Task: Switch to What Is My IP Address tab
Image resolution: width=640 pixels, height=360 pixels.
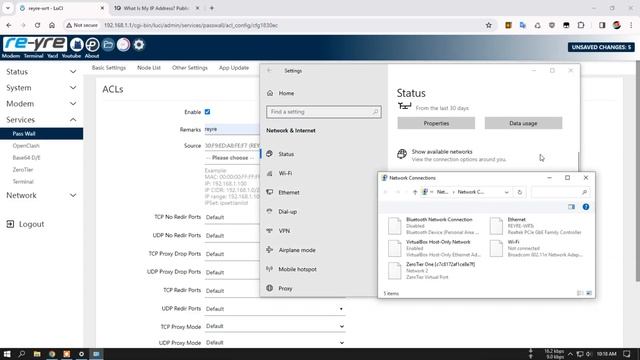Action: coord(156,8)
